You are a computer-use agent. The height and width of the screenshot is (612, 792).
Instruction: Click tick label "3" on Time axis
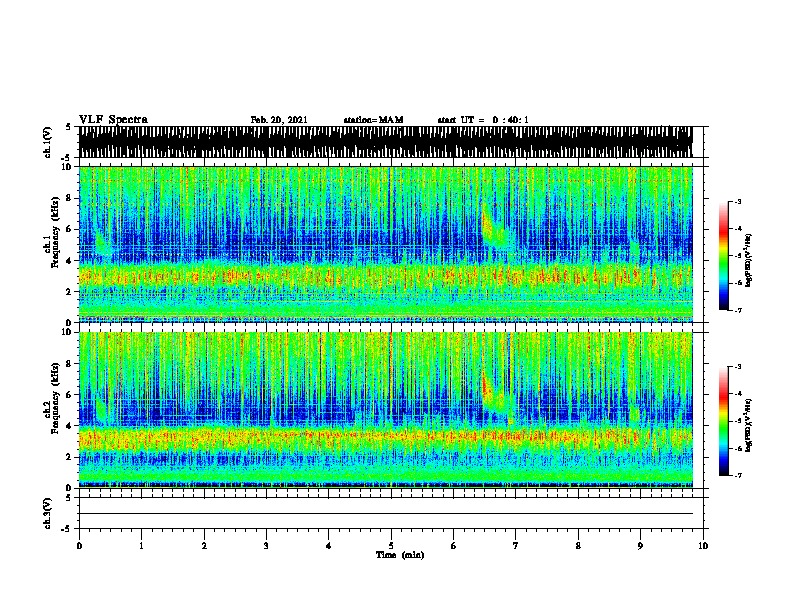click(266, 546)
